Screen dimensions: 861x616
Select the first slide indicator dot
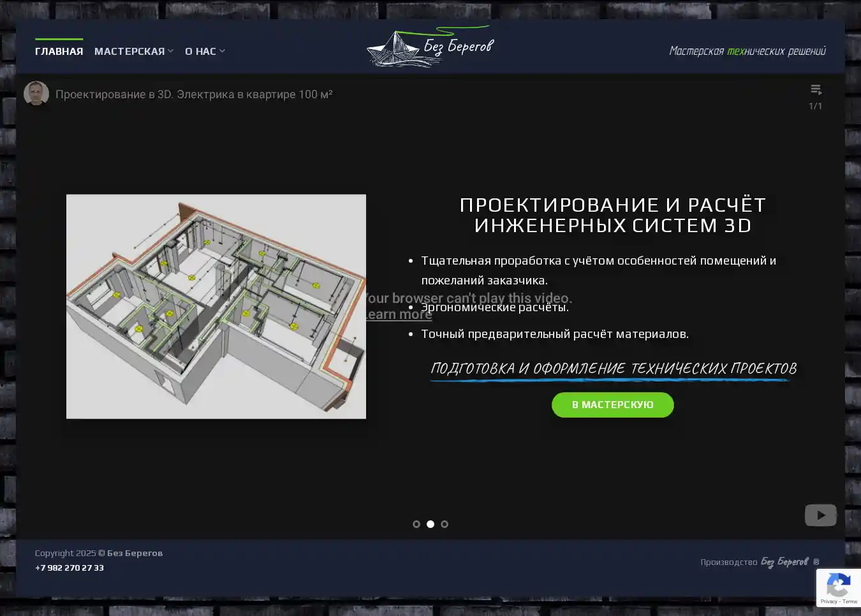point(416,524)
